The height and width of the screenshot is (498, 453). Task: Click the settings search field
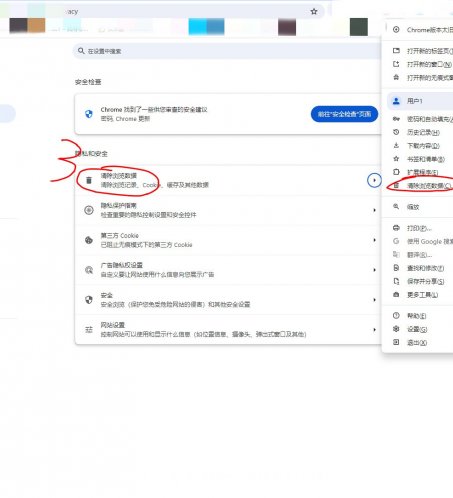click(228, 51)
